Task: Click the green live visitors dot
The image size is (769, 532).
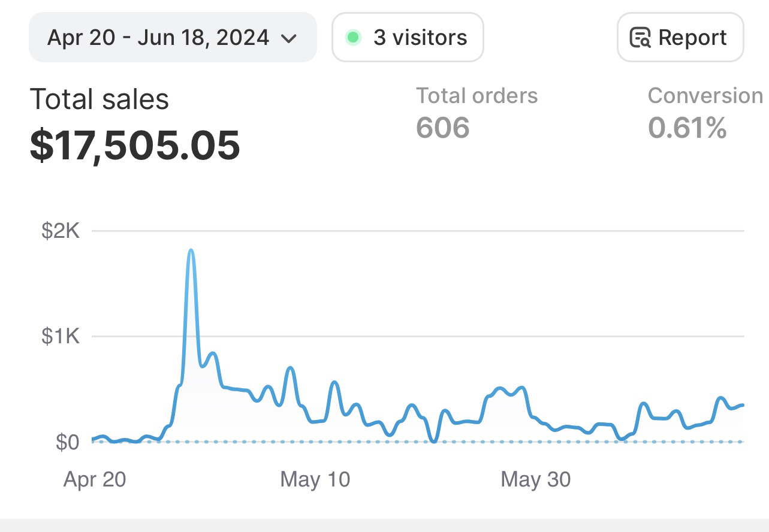Action: pyautogui.click(x=353, y=38)
